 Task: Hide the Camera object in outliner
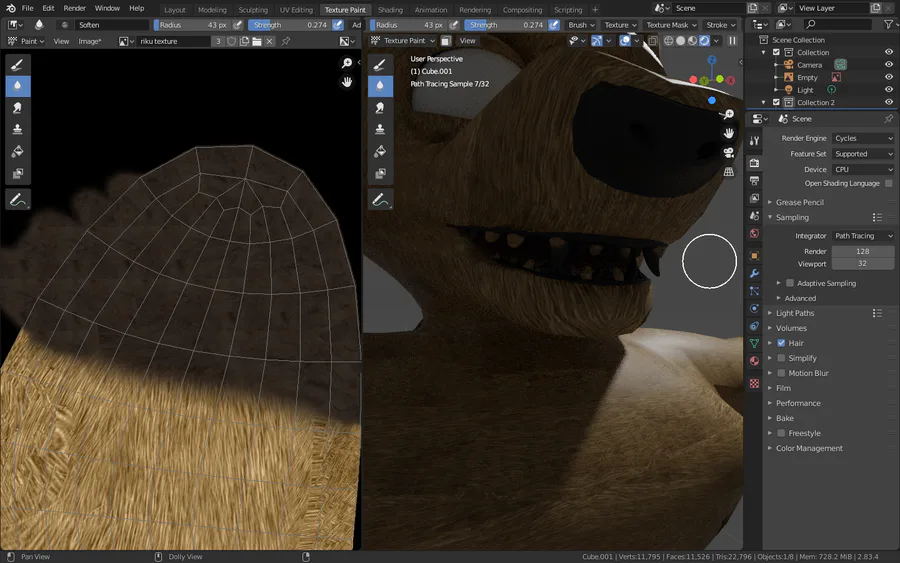click(889, 65)
